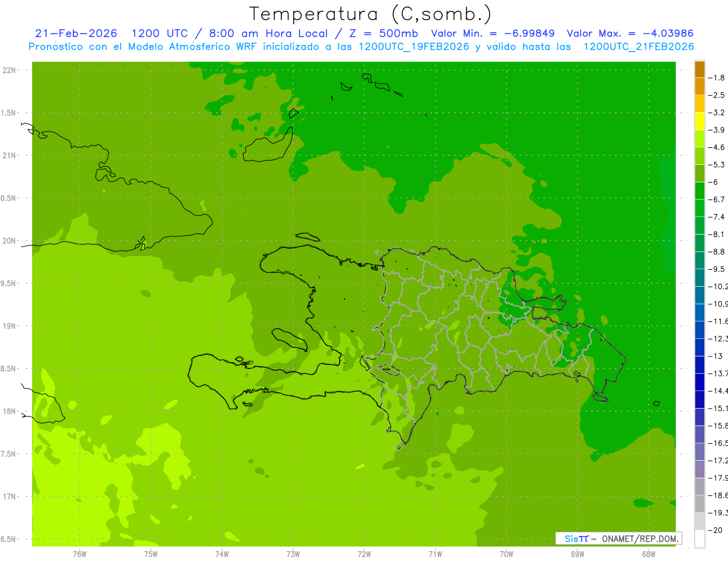Image resolution: width=728 pixels, height=562 pixels.
Task: Click the 'Valor Max. = -4.03986' text
Action: [630, 33]
